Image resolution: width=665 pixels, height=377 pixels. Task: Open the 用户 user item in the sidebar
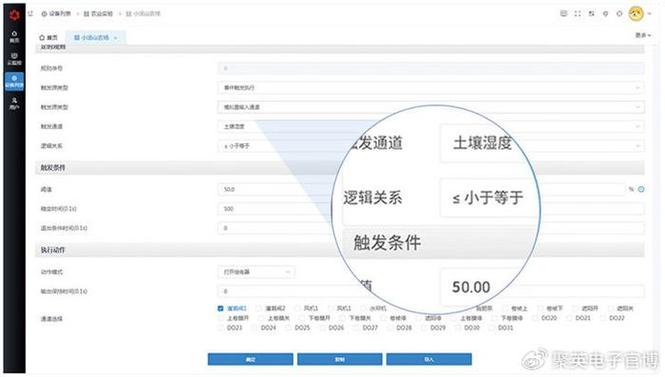click(14, 103)
